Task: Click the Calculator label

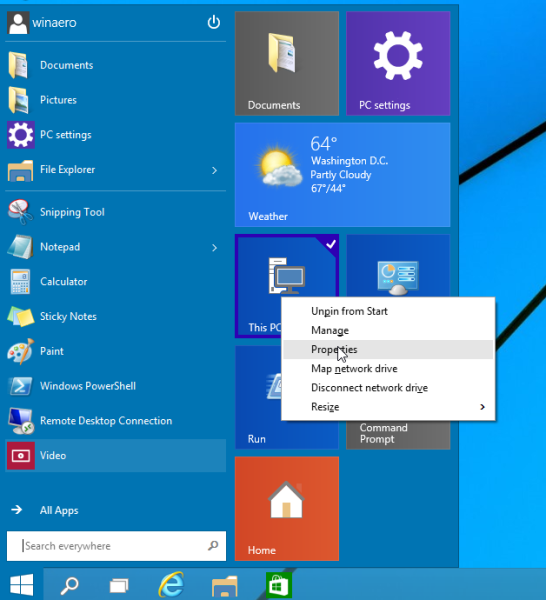Action: (x=64, y=282)
